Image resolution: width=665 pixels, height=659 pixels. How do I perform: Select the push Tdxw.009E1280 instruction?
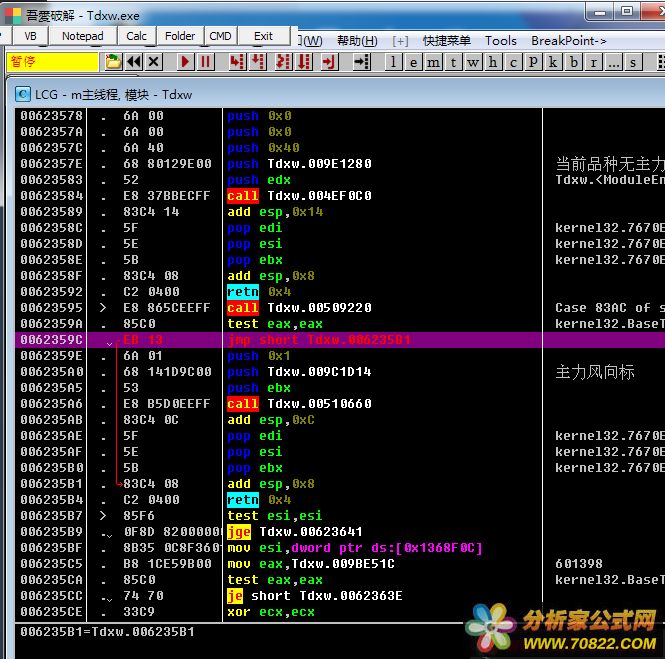[x=299, y=164]
